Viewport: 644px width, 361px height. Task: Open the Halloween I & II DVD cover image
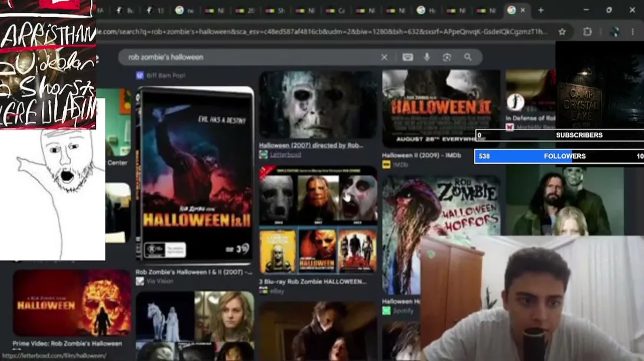pyautogui.click(x=195, y=176)
